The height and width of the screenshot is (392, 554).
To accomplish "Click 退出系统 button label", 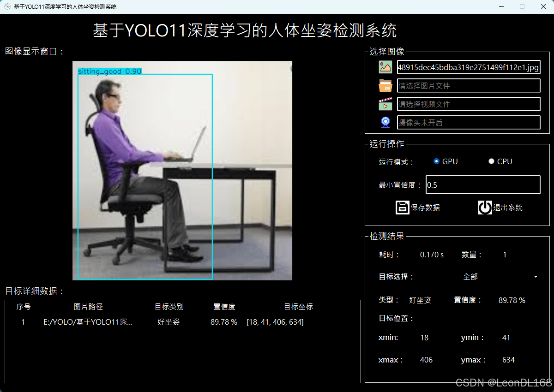I will pyautogui.click(x=508, y=208).
